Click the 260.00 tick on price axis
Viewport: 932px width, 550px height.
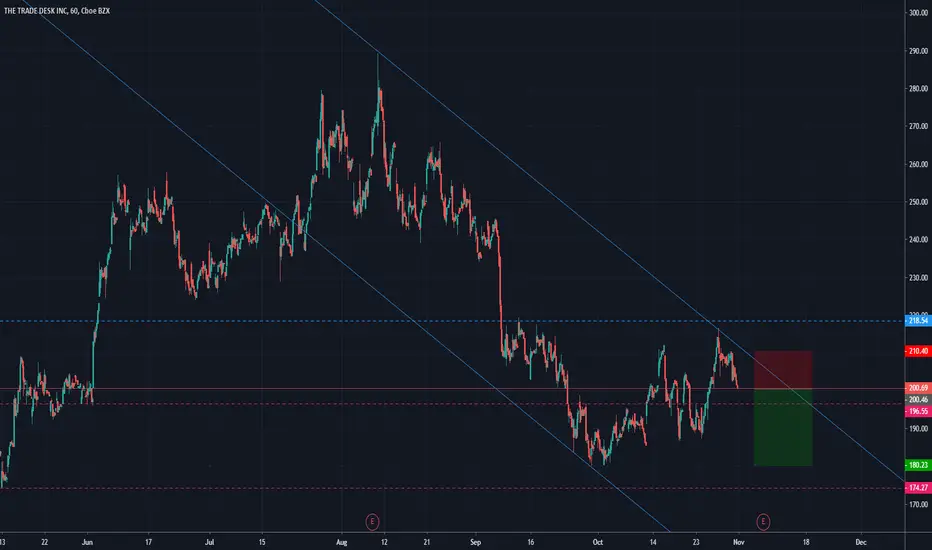click(918, 164)
